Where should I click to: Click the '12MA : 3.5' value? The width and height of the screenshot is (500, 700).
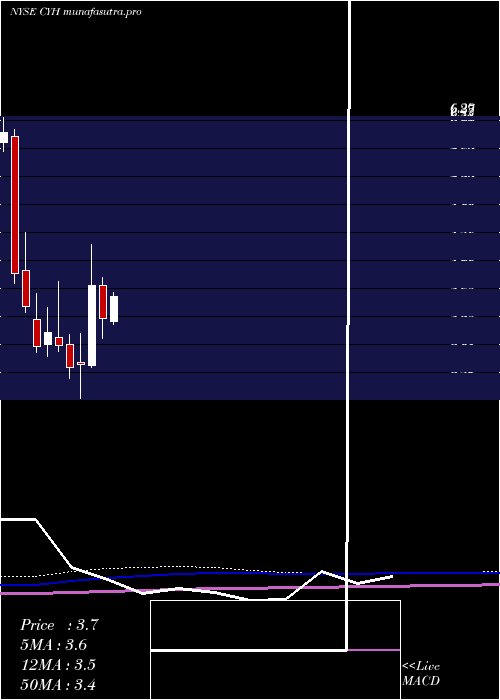(x=58, y=665)
